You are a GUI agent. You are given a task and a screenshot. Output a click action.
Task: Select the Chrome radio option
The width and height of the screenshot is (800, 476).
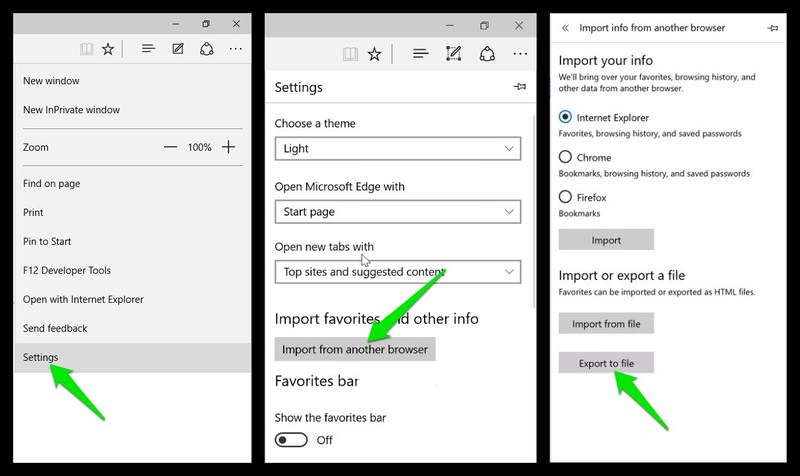point(565,157)
